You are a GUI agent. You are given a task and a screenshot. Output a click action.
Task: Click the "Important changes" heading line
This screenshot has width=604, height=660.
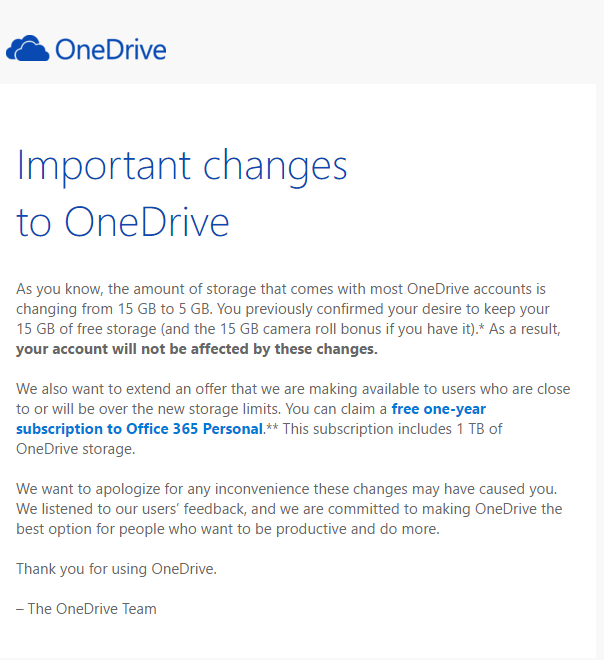182,165
